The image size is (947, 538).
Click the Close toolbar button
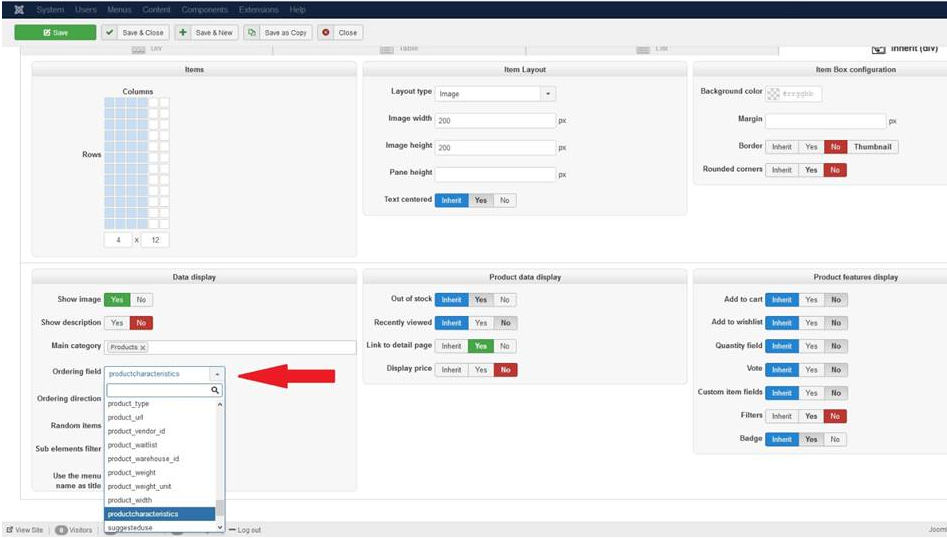pos(340,33)
